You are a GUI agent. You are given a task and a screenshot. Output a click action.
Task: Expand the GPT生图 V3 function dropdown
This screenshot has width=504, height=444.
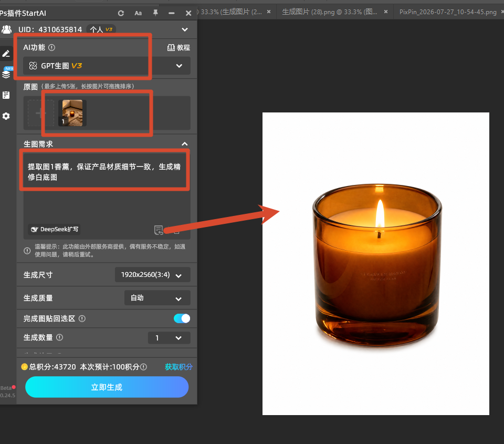(x=107, y=66)
